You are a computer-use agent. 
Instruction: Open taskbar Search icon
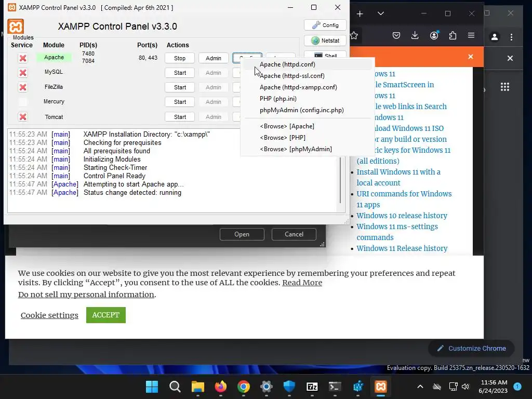pyautogui.click(x=175, y=387)
